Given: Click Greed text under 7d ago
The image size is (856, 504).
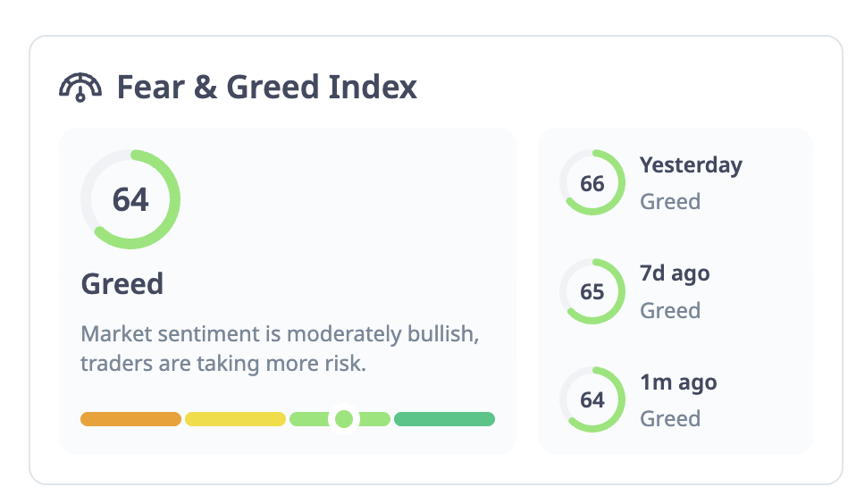Looking at the screenshot, I should click(670, 310).
